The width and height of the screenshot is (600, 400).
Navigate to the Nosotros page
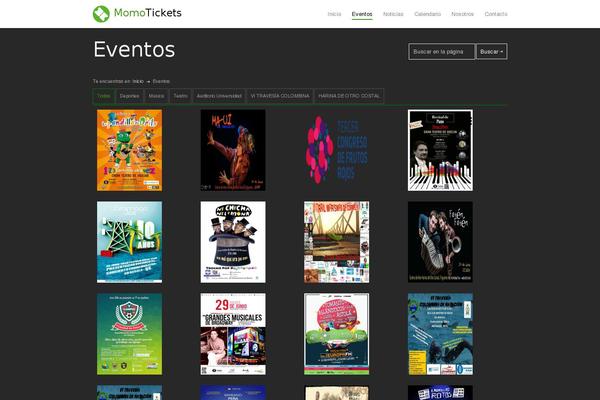point(462,14)
